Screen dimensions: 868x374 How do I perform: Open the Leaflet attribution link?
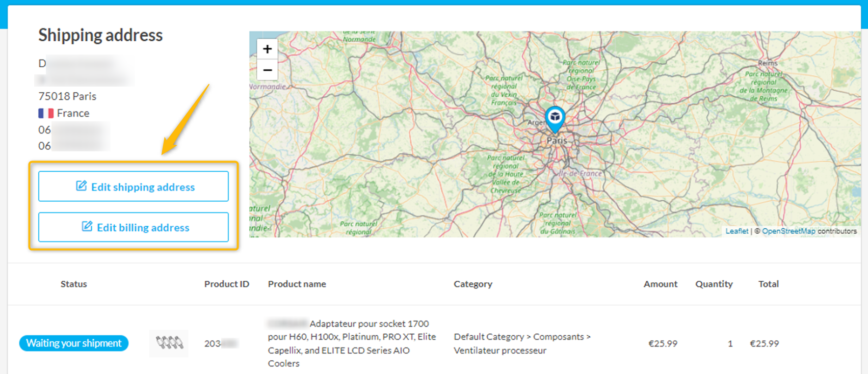tap(737, 231)
